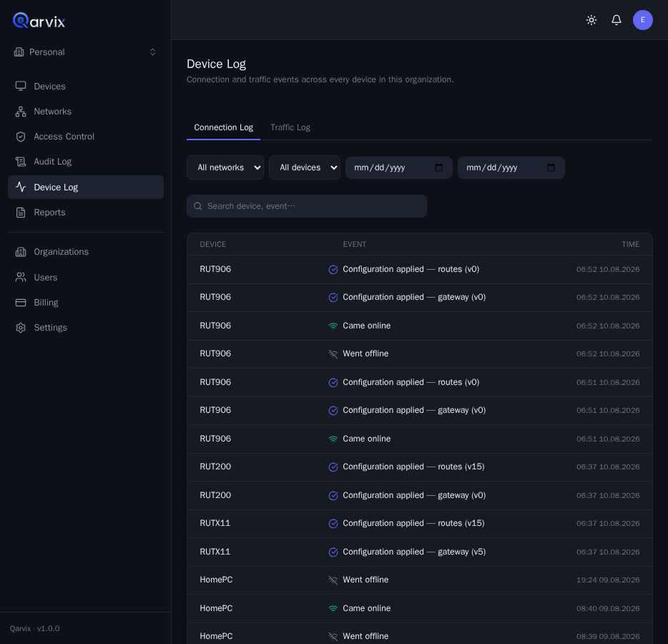The image size is (668, 644).
Task: Click the 'Qarvix · v1.0.0' version text
Action: (x=35, y=629)
